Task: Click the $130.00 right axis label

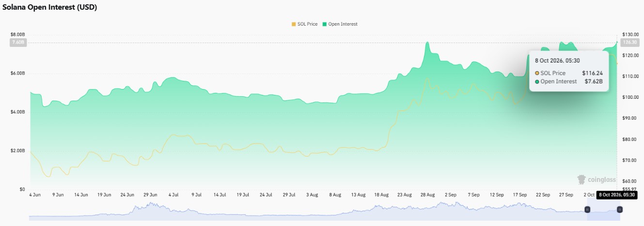Action: point(629,35)
